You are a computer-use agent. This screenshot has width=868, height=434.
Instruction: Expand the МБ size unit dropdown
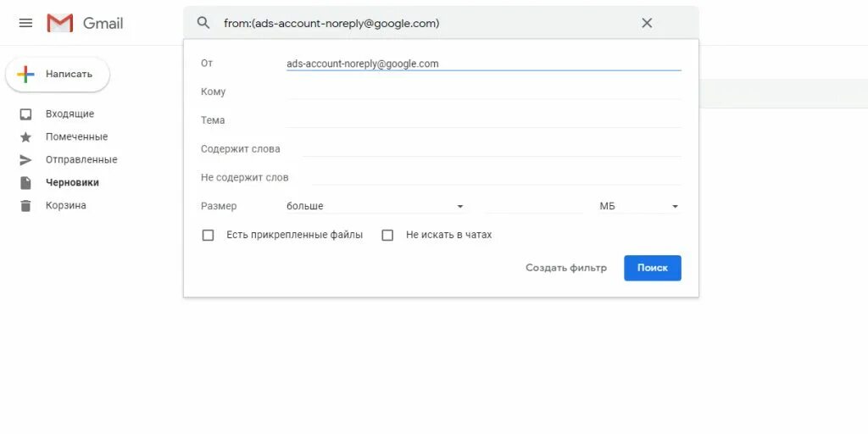pyautogui.click(x=639, y=207)
